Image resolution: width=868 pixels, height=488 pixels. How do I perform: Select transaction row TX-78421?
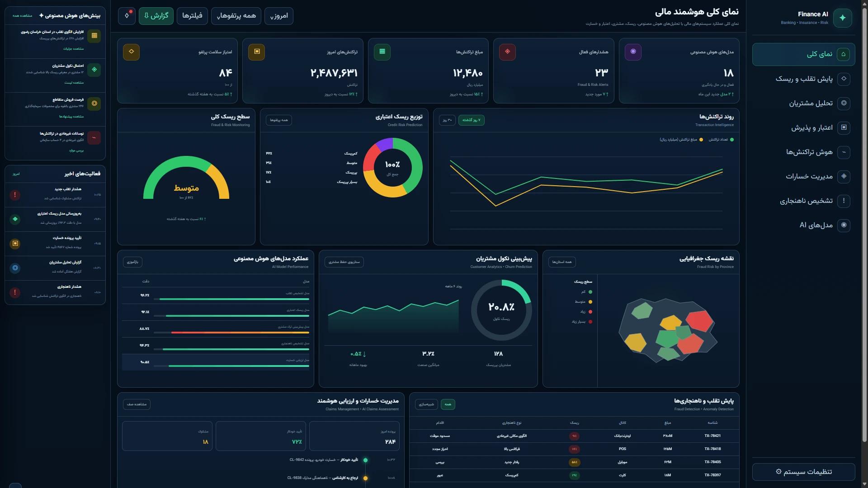pos(574,436)
